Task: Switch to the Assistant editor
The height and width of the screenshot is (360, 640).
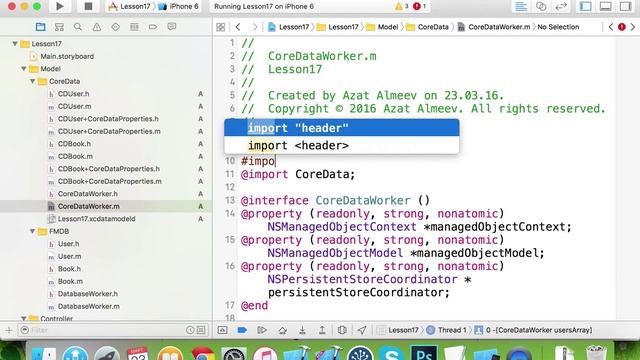Action: click(x=541, y=7)
